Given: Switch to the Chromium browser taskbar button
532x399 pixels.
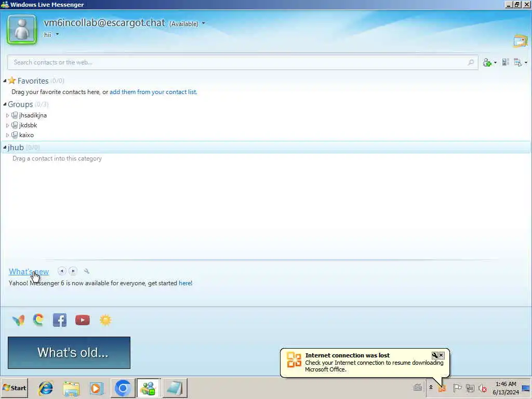Looking at the screenshot, I should coord(123,388).
